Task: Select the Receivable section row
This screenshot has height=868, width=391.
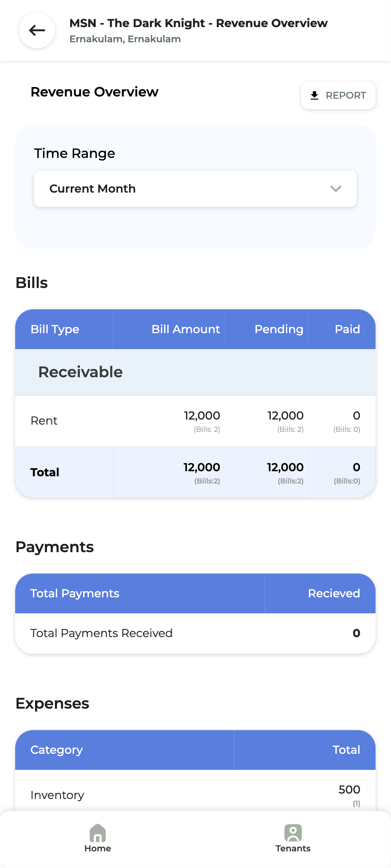Action: [195, 372]
